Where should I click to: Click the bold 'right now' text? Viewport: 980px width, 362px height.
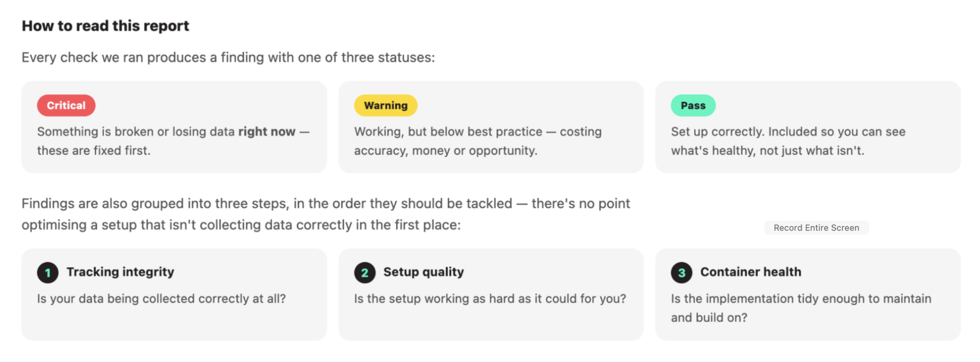click(x=267, y=132)
